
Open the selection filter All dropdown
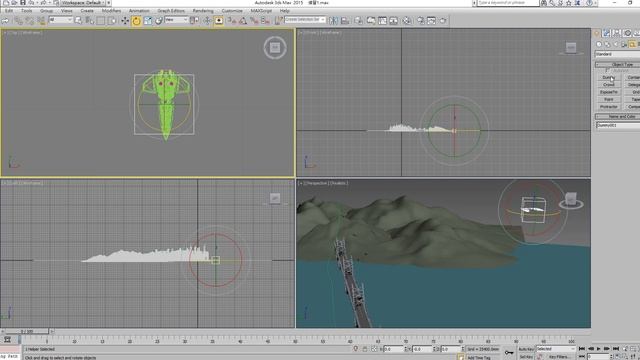60,20
